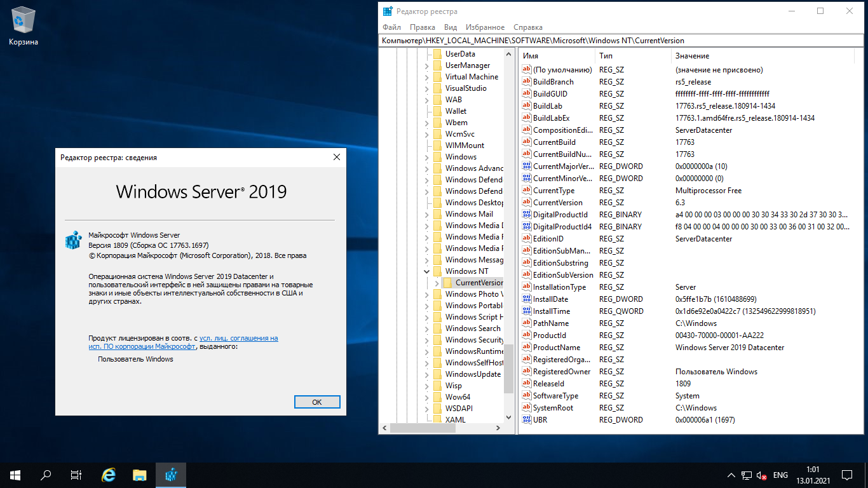This screenshot has width=868, height=488.
Task: Expand the UserManager key
Action: [x=427, y=65]
